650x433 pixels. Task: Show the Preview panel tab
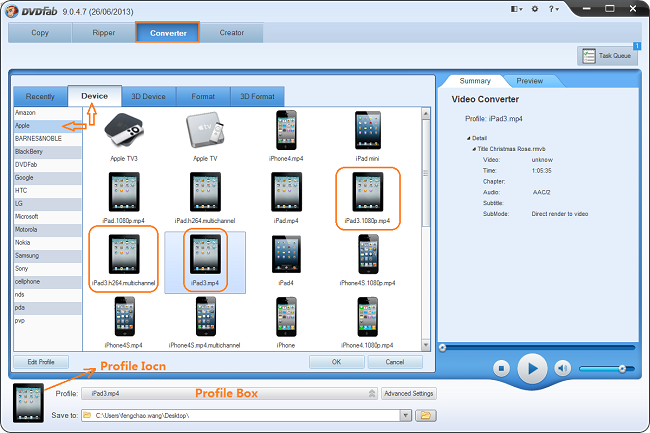[x=529, y=81]
